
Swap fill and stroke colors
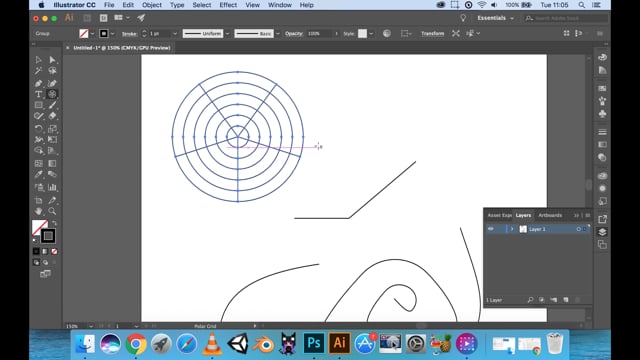[54, 223]
